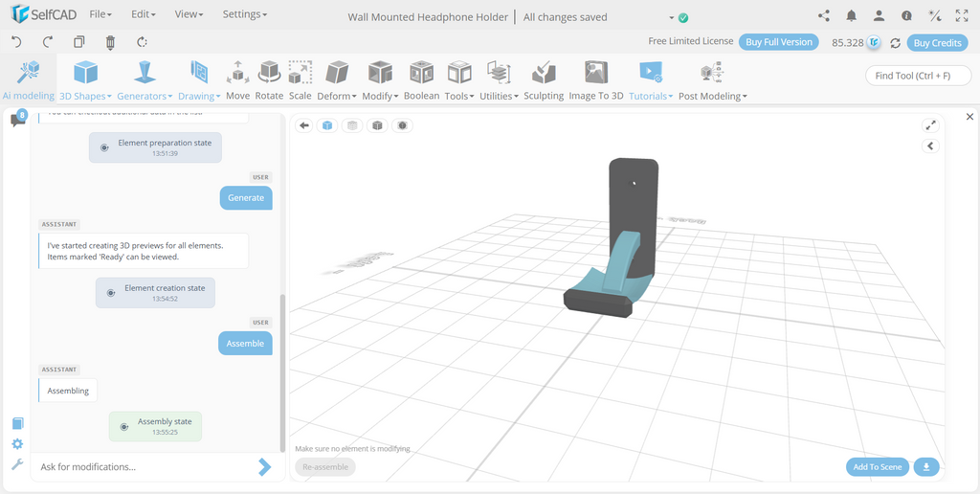Open the Element preparation state item

pos(155,147)
